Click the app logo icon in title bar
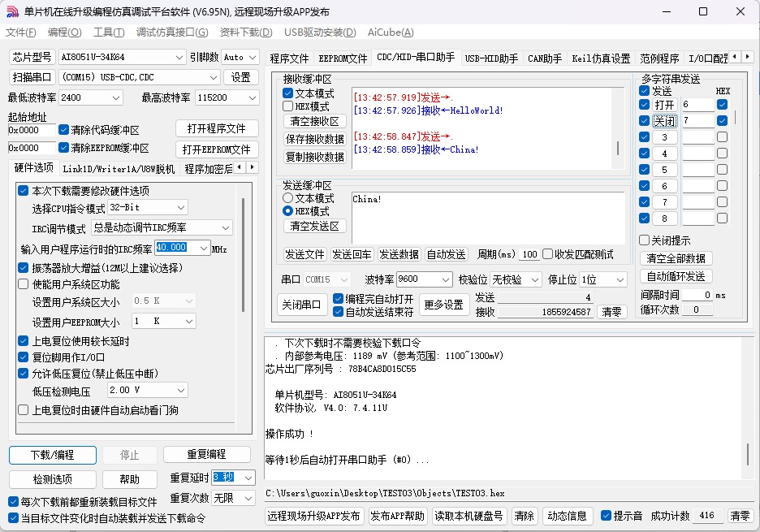The width and height of the screenshot is (760, 532). 12,11
